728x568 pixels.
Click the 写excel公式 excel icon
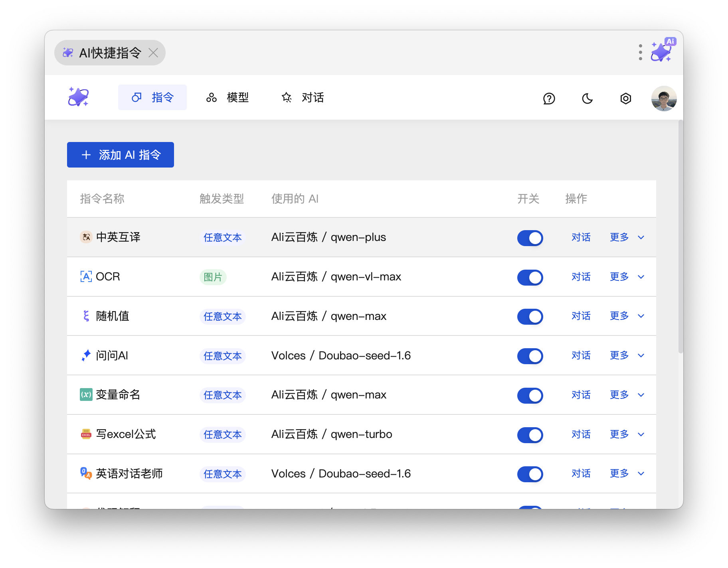tap(86, 434)
